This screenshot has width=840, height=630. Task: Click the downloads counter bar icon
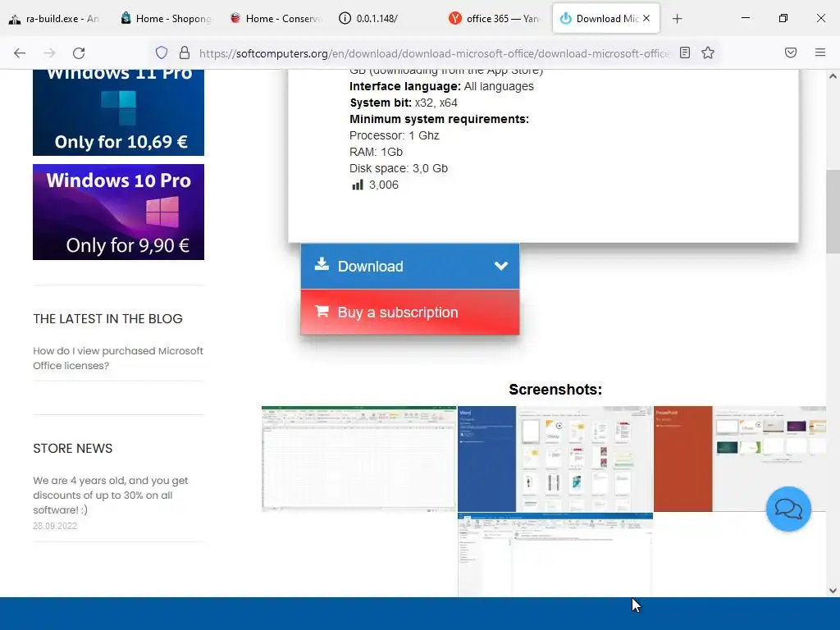pos(358,185)
